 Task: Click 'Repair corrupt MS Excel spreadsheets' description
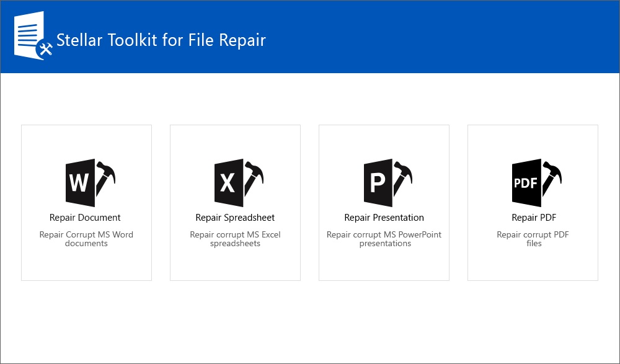(x=235, y=239)
